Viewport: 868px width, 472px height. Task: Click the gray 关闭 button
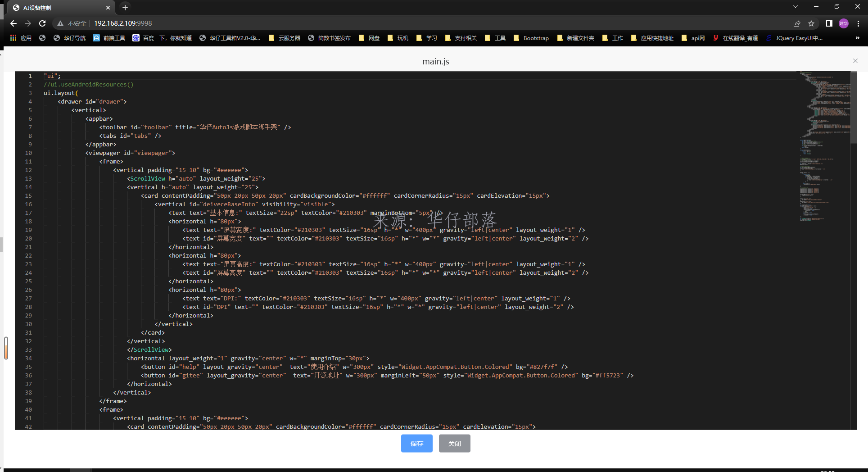454,444
